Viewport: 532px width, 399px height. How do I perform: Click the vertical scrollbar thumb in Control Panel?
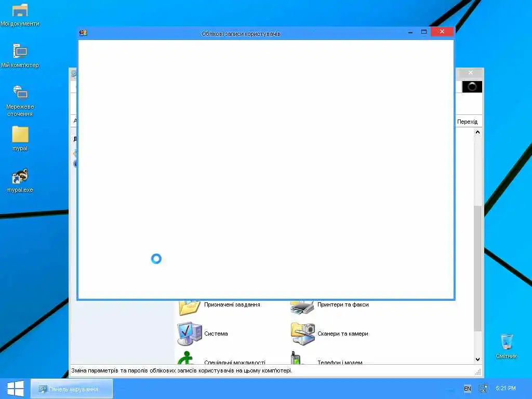point(478,268)
